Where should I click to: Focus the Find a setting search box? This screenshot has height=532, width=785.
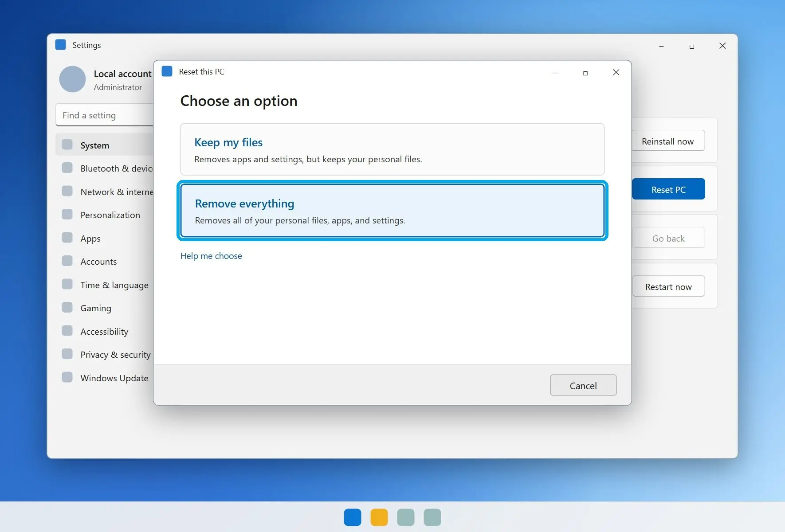tap(105, 115)
